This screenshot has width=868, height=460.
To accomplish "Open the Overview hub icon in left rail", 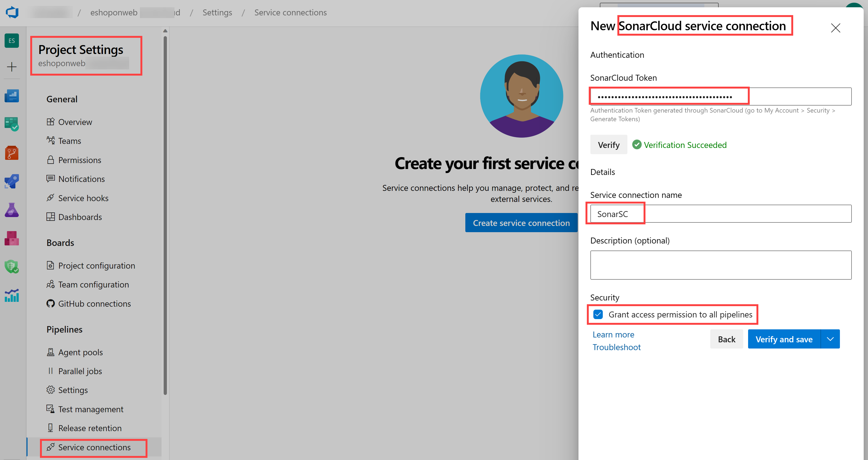I will click(12, 96).
